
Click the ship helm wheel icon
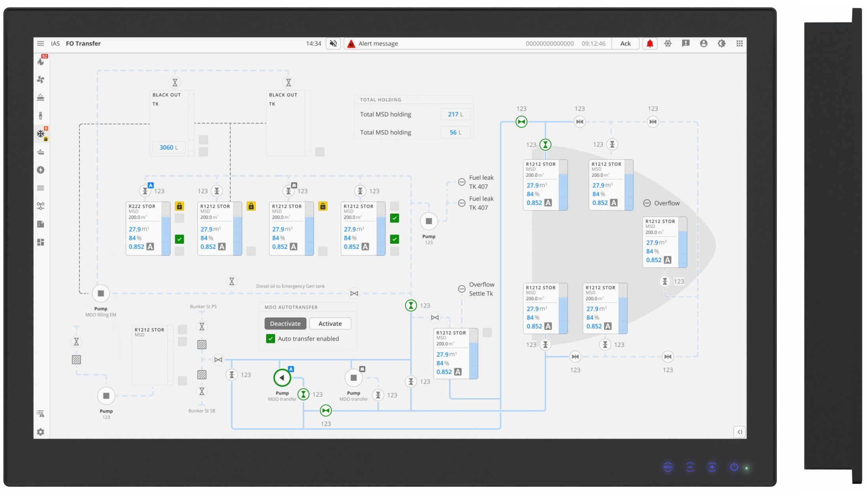668,44
